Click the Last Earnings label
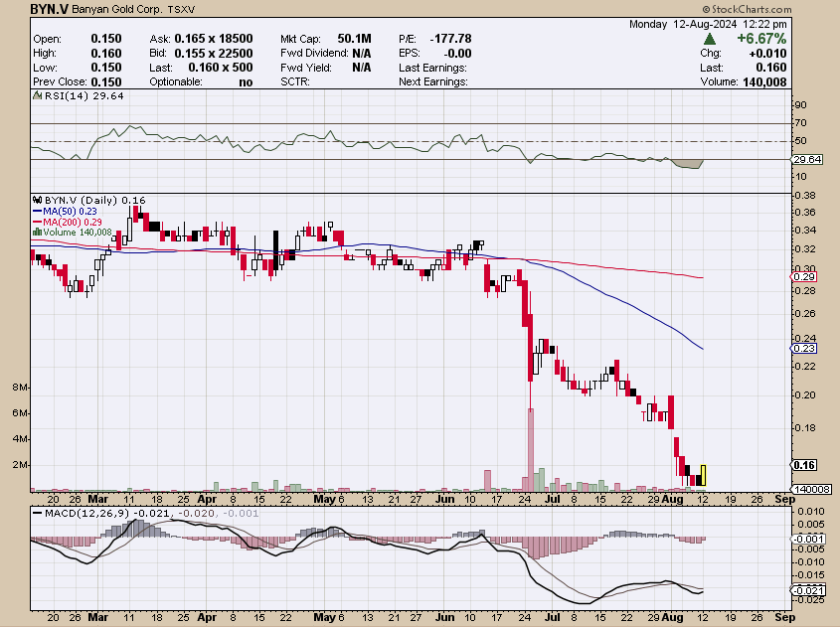Image resolution: width=840 pixels, height=627 pixels. coord(432,68)
